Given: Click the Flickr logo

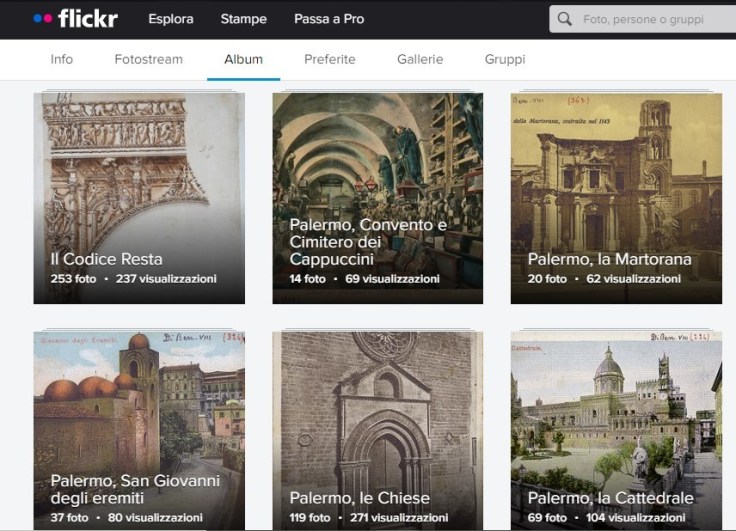Looking at the screenshot, I should coord(75,19).
